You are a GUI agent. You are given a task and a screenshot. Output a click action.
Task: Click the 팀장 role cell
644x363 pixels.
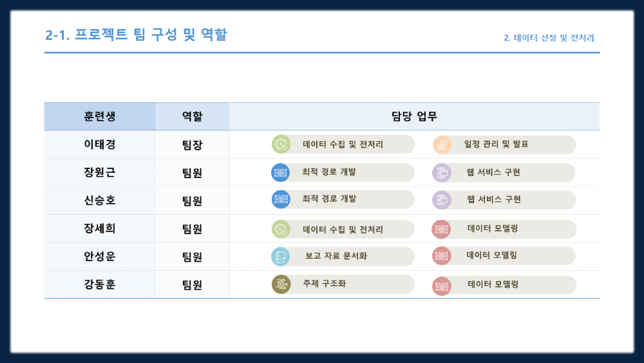(192, 144)
